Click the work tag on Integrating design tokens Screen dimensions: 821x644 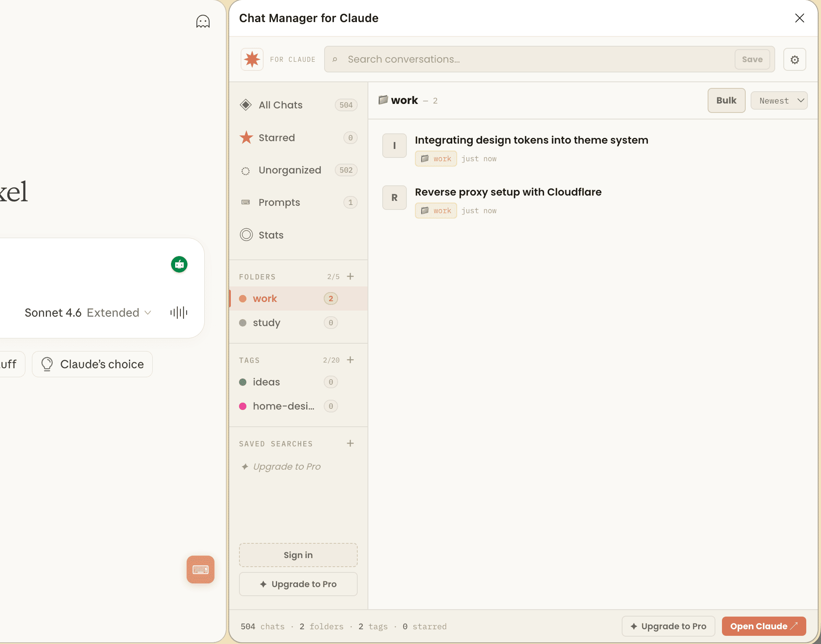click(x=436, y=159)
